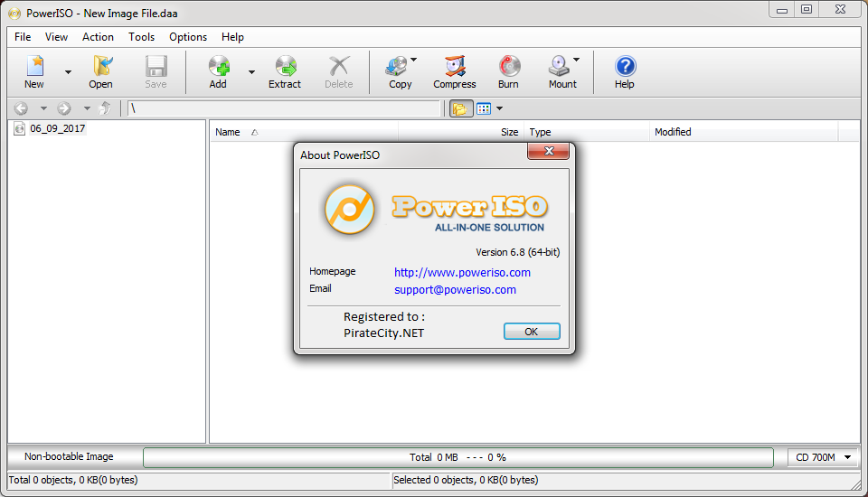868x497 pixels.
Task: Click the Add files toolbar icon
Action: point(219,66)
